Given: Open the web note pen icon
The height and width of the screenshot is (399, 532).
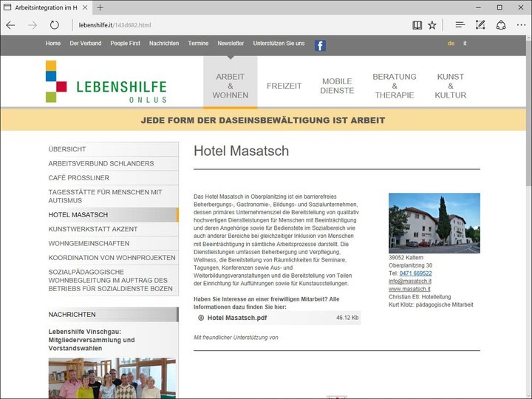Looking at the screenshot, I should (x=480, y=25).
